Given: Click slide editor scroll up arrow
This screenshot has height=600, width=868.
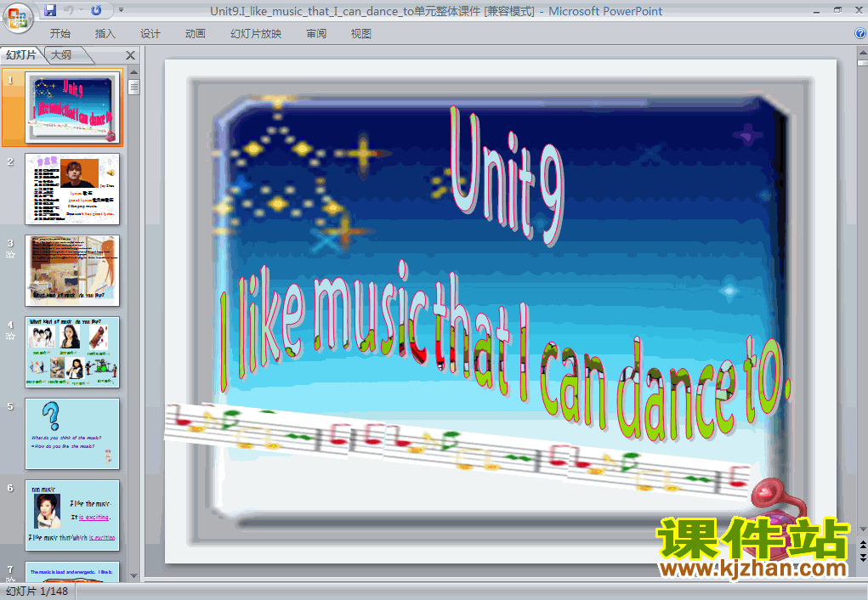Looking at the screenshot, I should pyautogui.click(x=862, y=54).
